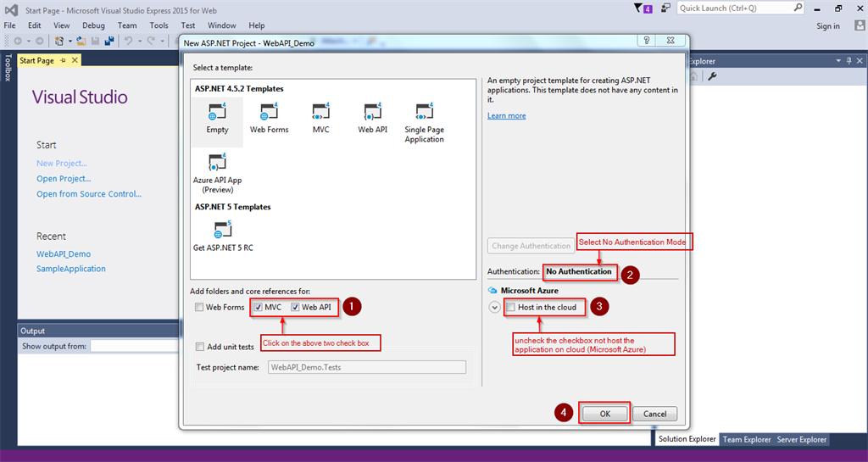The width and height of the screenshot is (868, 462).
Task: Click the New Project toolbar icon
Action: click(58, 41)
